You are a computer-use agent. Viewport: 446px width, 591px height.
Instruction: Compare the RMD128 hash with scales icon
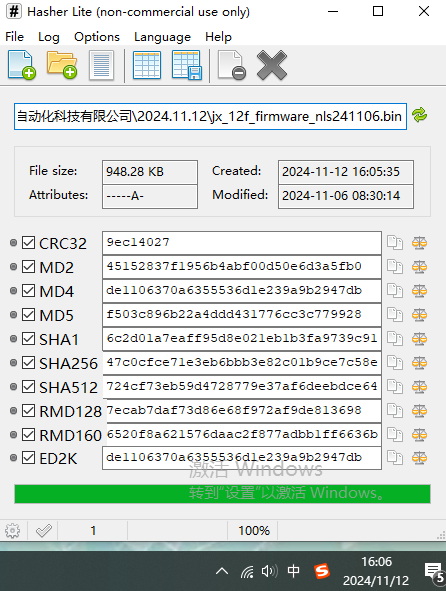tap(419, 411)
